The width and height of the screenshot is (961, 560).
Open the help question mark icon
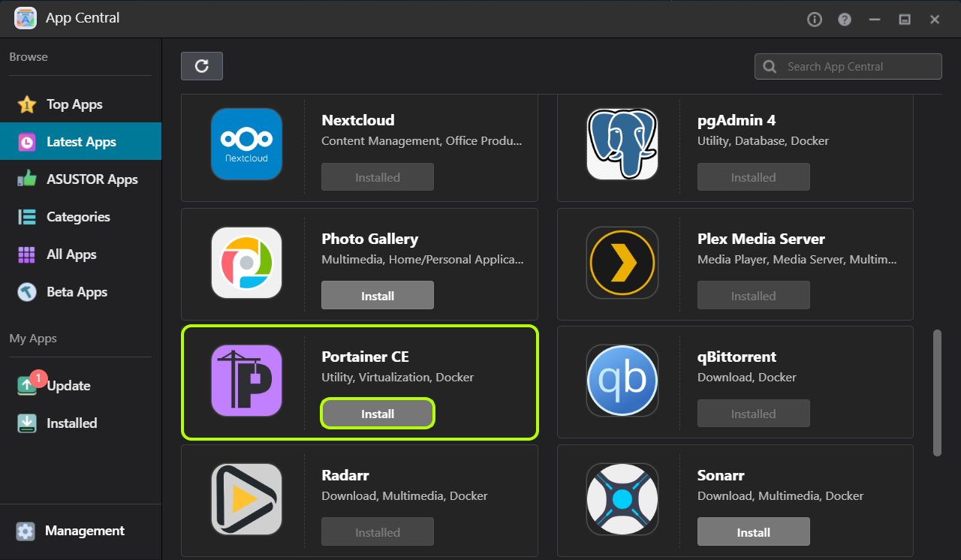(845, 20)
